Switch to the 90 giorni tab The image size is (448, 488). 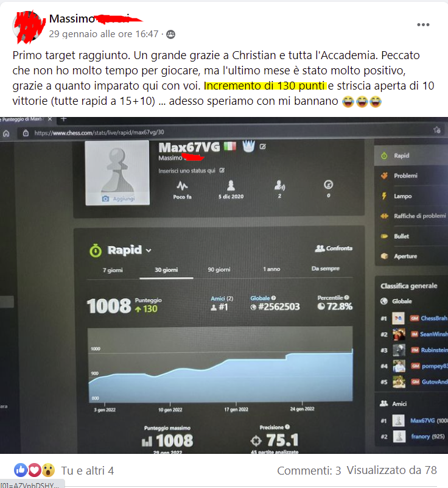[x=219, y=269]
